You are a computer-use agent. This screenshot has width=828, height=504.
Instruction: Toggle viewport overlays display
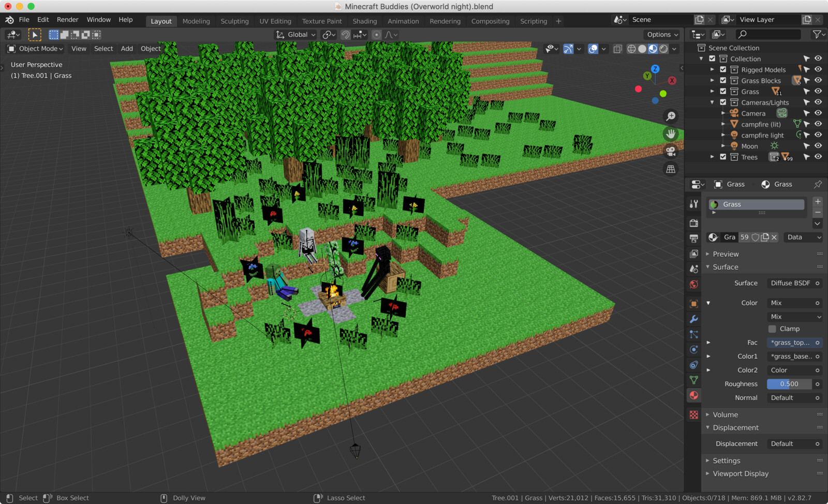[593, 49]
